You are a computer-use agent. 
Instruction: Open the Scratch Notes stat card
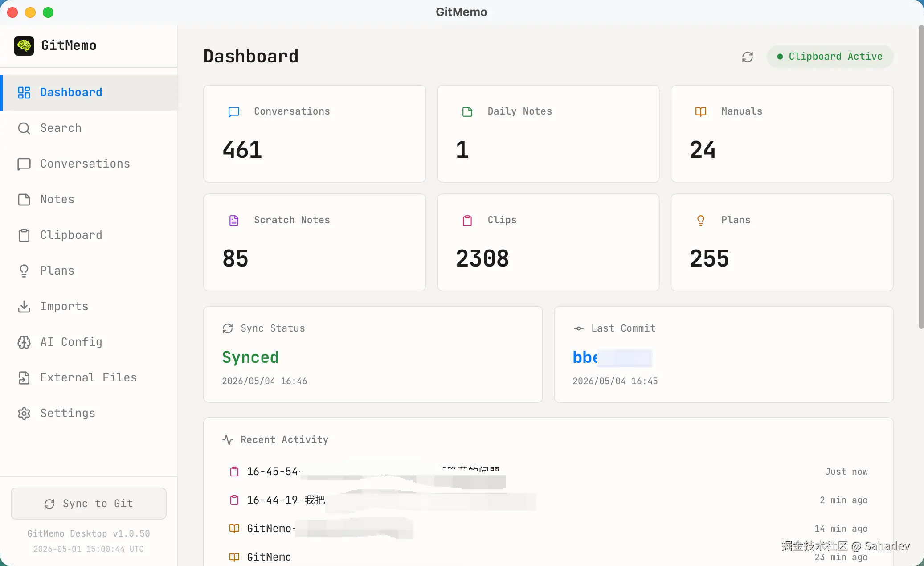coord(315,242)
